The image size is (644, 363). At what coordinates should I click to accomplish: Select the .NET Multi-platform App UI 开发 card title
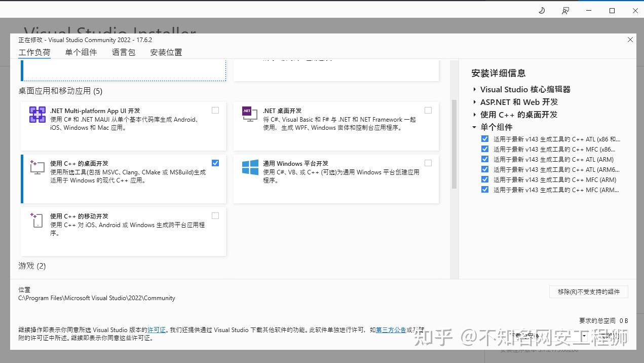(95, 111)
